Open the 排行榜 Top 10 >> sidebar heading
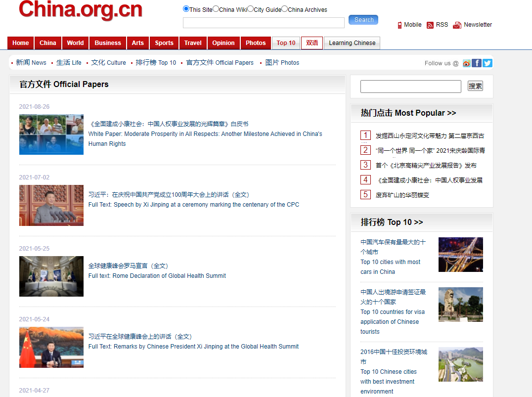This screenshot has width=532, height=397. 392,222
